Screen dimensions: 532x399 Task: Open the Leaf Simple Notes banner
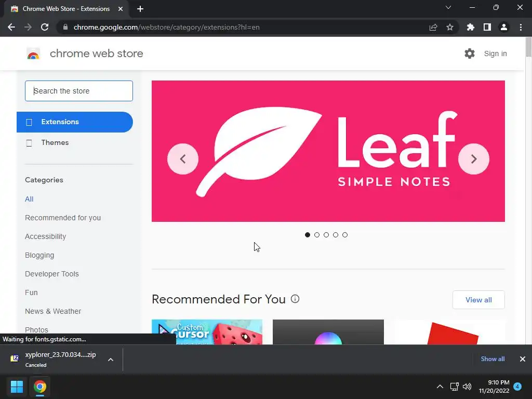(x=328, y=151)
